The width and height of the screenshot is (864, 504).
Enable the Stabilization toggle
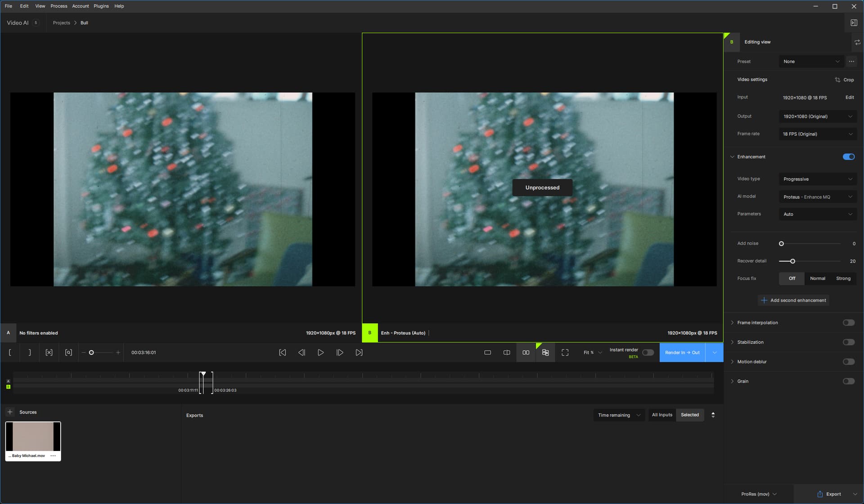point(848,342)
